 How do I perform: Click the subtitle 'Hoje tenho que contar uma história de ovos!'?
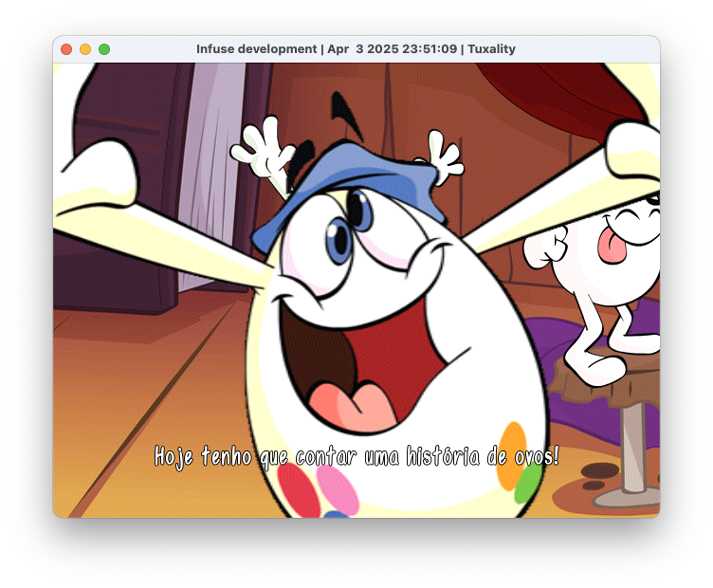(x=356, y=456)
